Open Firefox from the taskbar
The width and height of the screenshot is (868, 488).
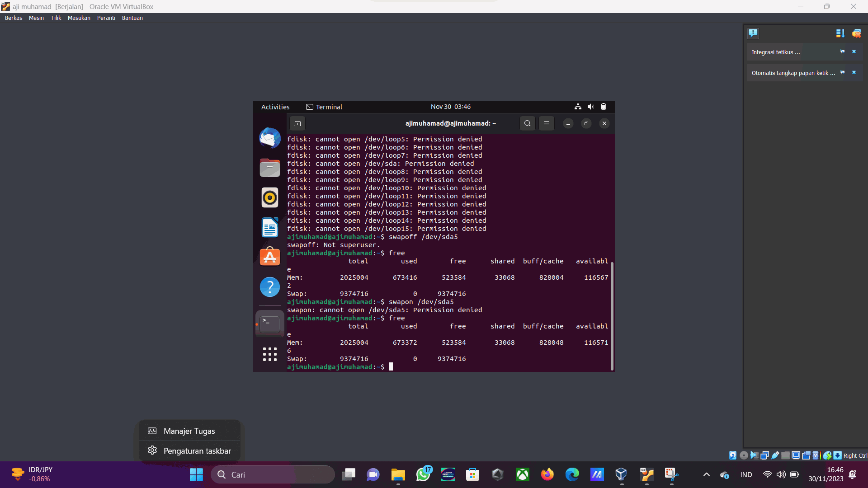click(547, 474)
